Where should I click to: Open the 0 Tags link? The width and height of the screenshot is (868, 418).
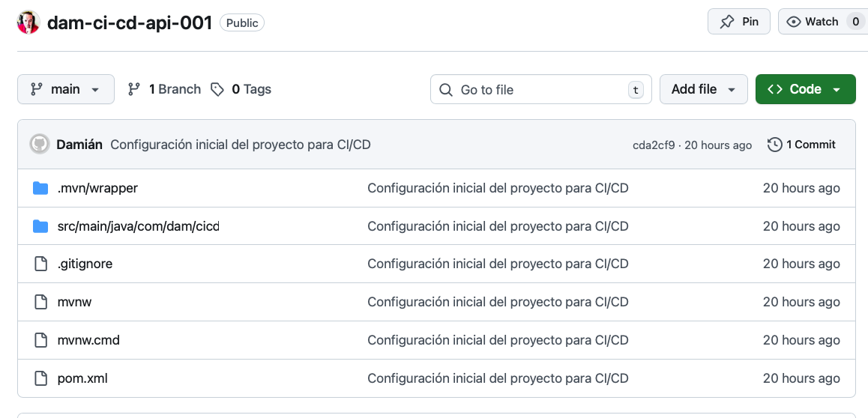coord(251,89)
